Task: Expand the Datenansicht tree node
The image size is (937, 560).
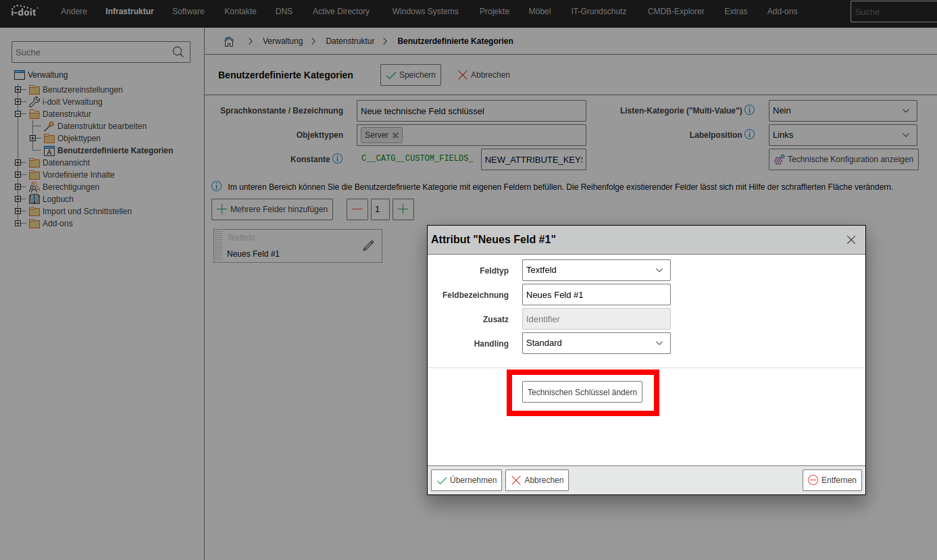Action: click(18, 163)
